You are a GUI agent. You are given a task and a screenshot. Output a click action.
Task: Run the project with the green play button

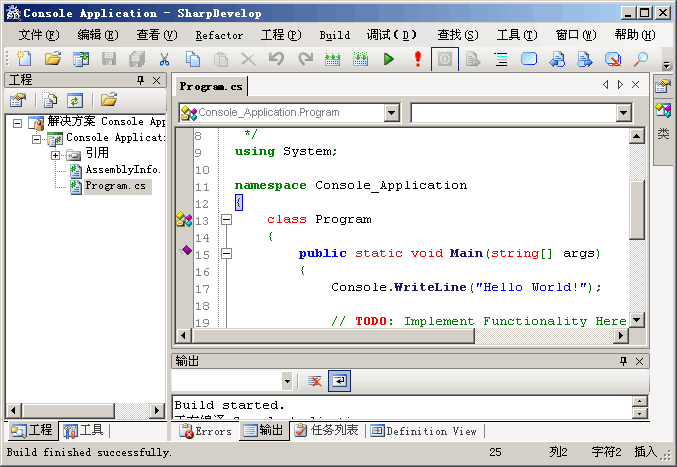(x=389, y=59)
